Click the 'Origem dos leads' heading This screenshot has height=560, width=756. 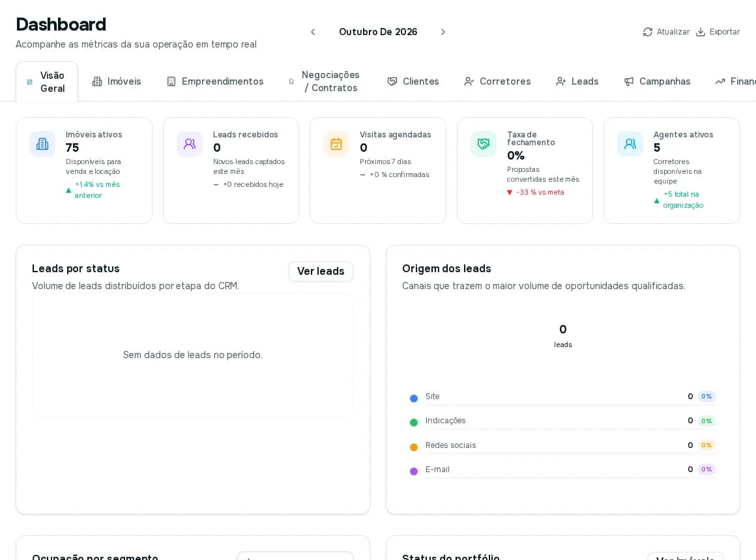pos(446,269)
